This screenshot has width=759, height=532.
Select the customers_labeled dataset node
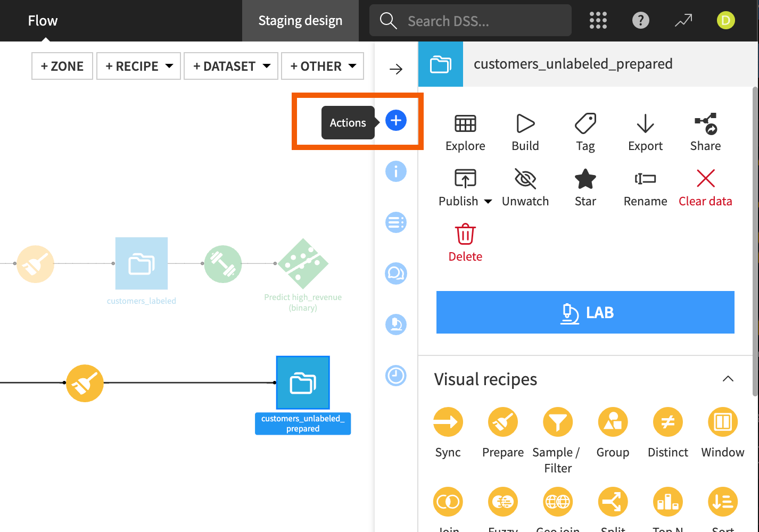pos(142,263)
